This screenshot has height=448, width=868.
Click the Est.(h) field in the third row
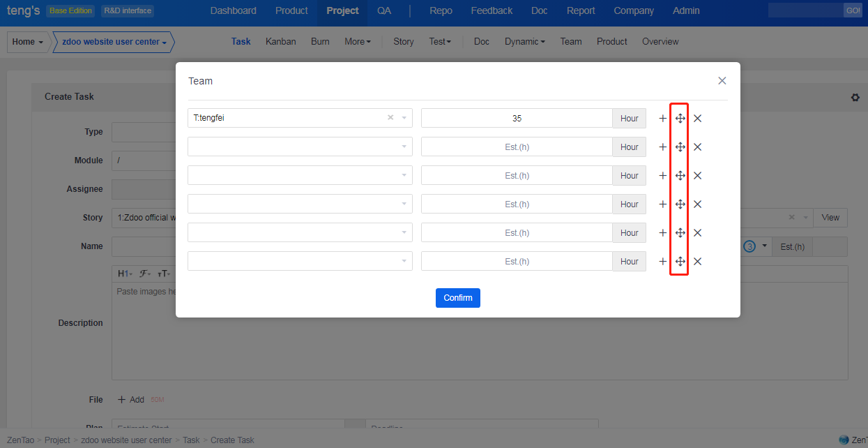click(517, 176)
